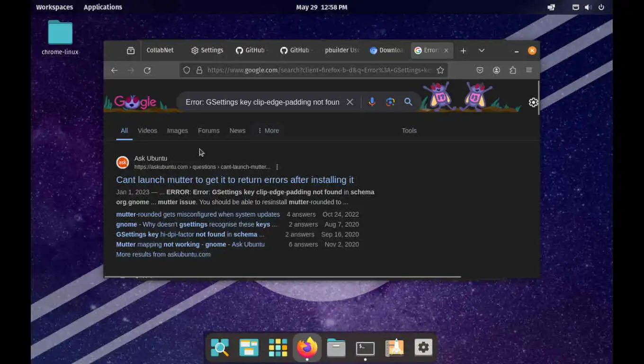Switch to GitHub tab beside pbuilder tab
644x364 pixels.
click(x=297, y=50)
